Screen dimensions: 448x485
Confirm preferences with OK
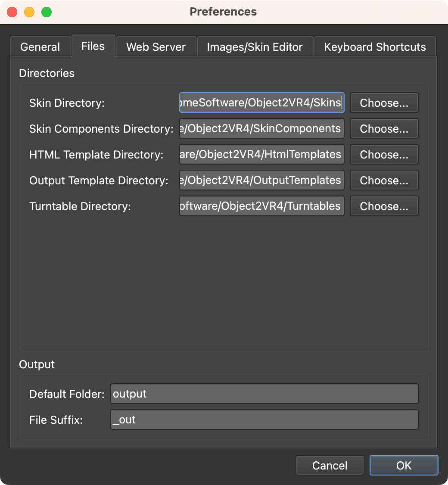pyautogui.click(x=404, y=465)
